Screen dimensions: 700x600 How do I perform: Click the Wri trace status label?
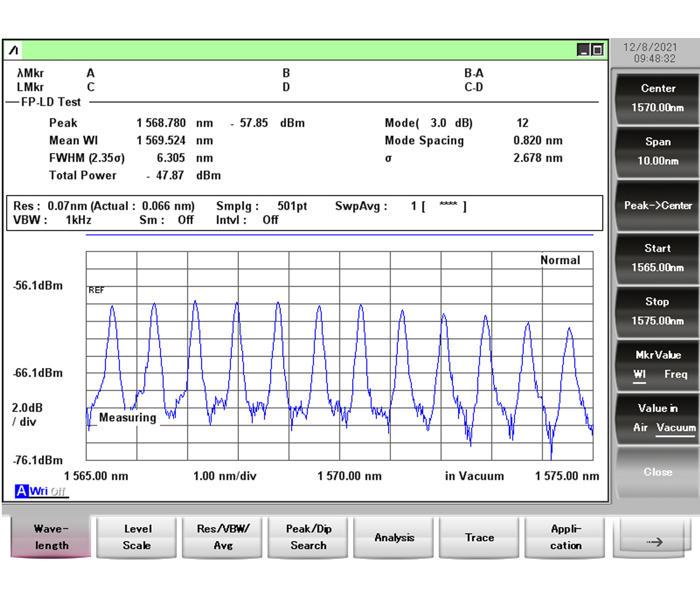[x=38, y=491]
